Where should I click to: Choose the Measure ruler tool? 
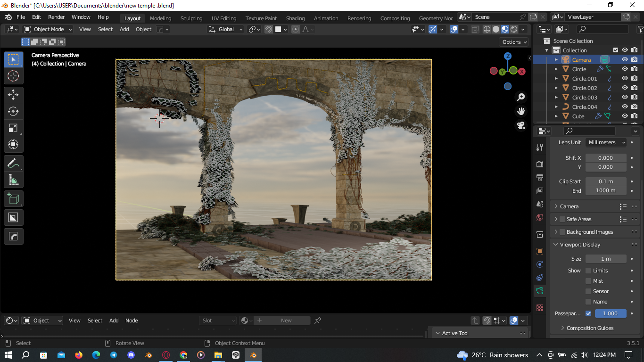point(13,180)
